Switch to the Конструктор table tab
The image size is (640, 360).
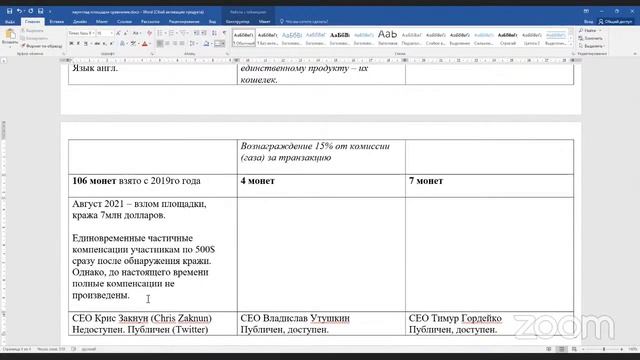pos(238,22)
